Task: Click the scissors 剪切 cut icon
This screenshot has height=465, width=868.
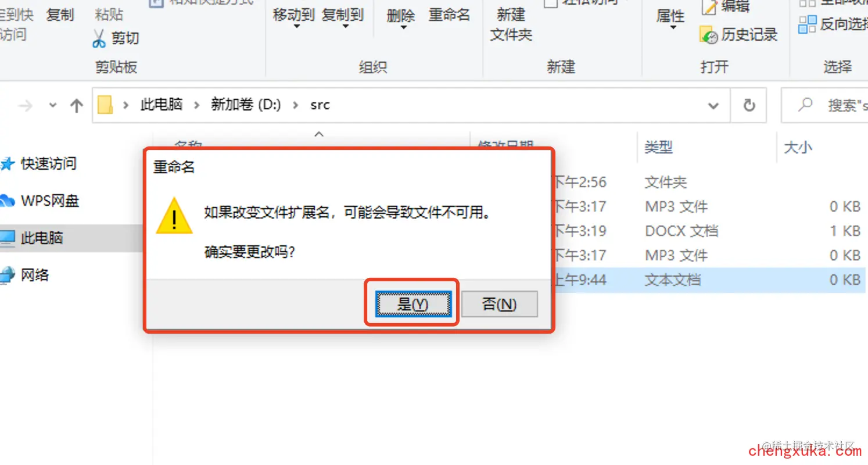Action: [x=99, y=38]
